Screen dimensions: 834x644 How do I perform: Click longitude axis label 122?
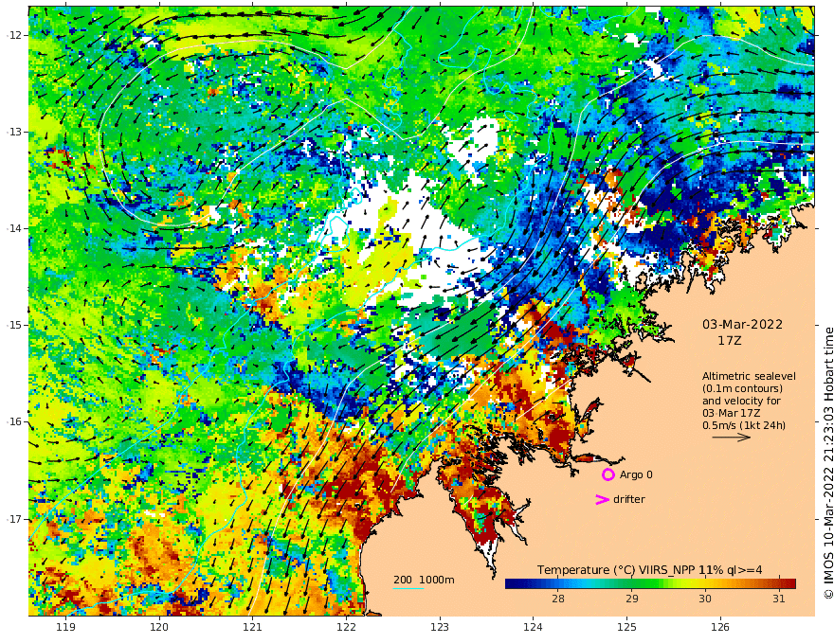tap(346, 627)
